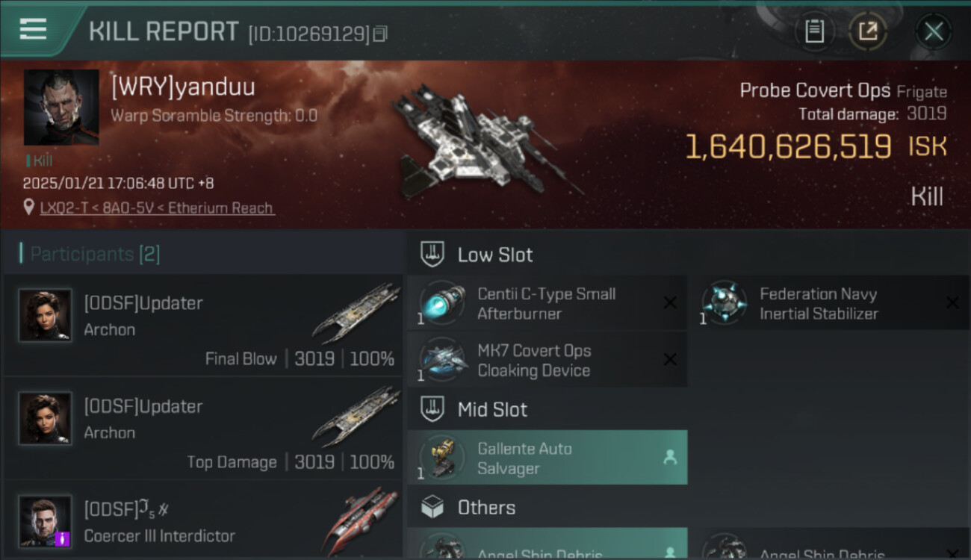Image resolution: width=971 pixels, height=560 pixels.
Task: Select Centii C-Type Small Afterburner item
Action: pos(547,303)
